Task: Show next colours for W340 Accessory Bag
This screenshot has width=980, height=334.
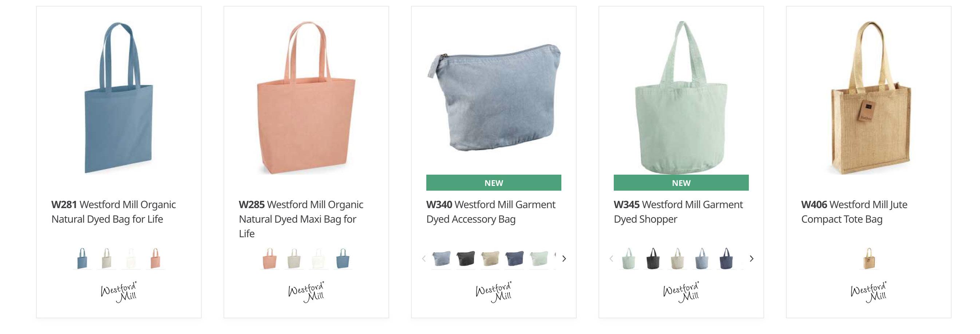Action: (564, 259)
